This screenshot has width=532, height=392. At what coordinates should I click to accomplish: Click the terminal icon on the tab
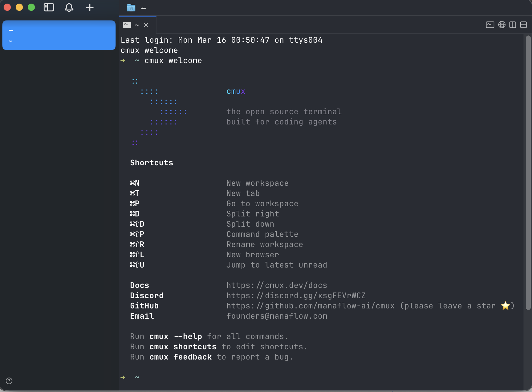[127, 25]
